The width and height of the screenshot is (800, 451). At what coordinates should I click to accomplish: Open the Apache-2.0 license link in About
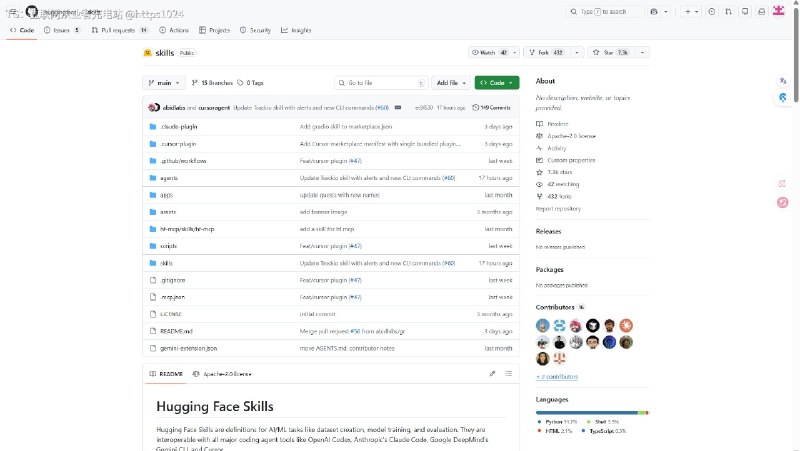point(566,136)
